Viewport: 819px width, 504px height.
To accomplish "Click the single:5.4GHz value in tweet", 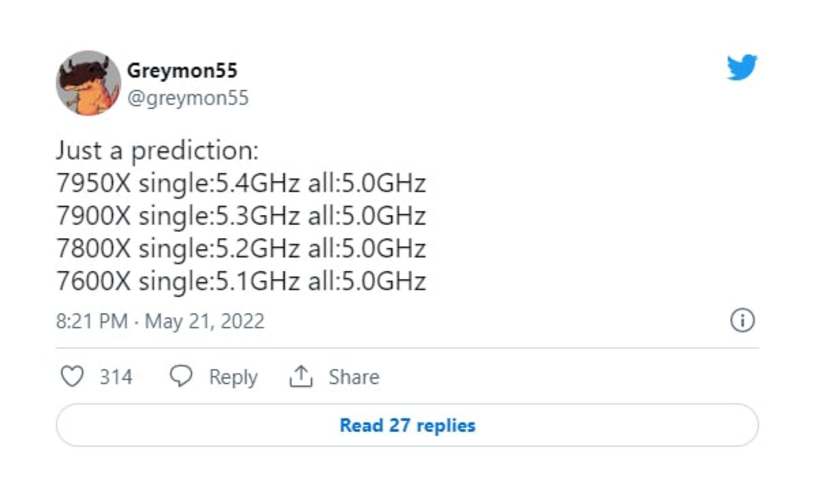I will pos(219,183).
